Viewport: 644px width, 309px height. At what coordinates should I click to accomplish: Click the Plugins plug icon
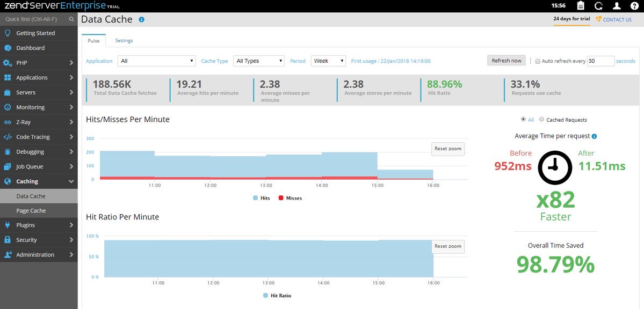8,225
